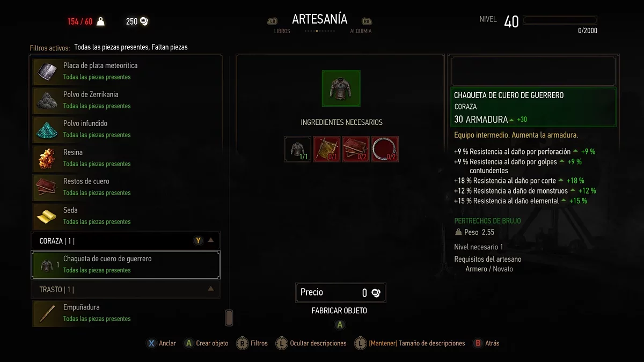Select the Placa de plata meteorítica icon
The width and height of the screenshot is (644, 362).
coord(46,71)
